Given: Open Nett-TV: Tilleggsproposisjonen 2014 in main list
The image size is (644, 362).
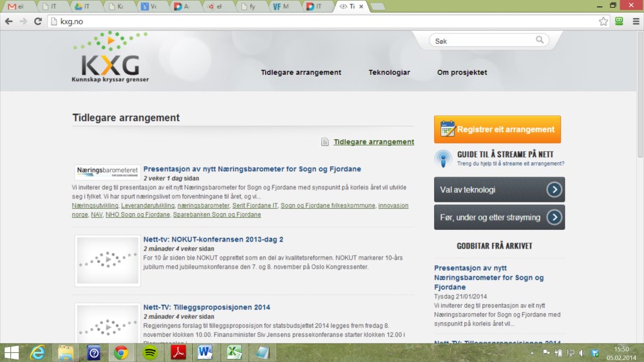Looking at the screenshot, I should 206,307.
